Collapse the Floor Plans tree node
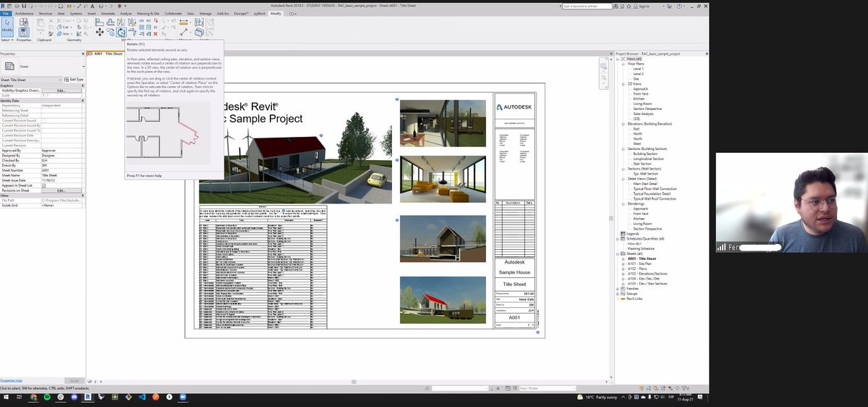 [x=623, y=64]
